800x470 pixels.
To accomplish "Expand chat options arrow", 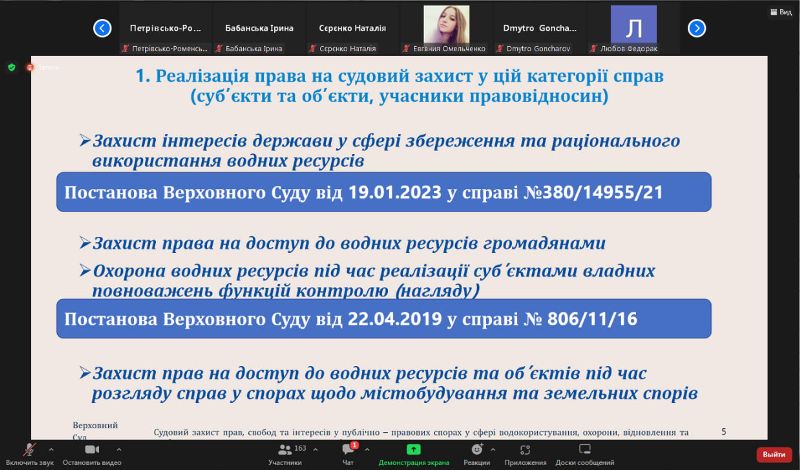I will coord(367,450).
